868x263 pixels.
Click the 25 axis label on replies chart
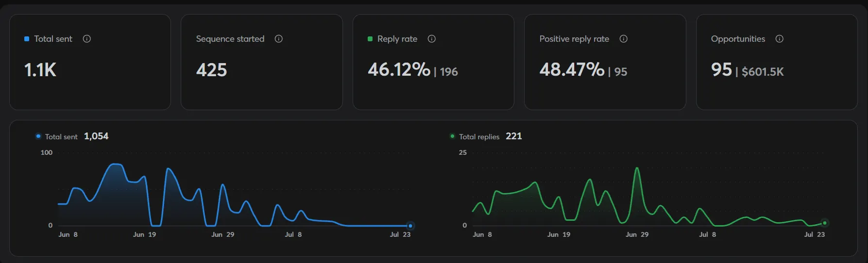tap(463, 152)
